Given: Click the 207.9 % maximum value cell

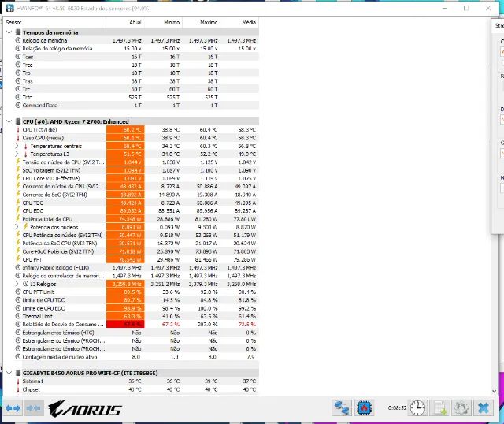Looking at the screenshot, I should [x=208, y=324].
